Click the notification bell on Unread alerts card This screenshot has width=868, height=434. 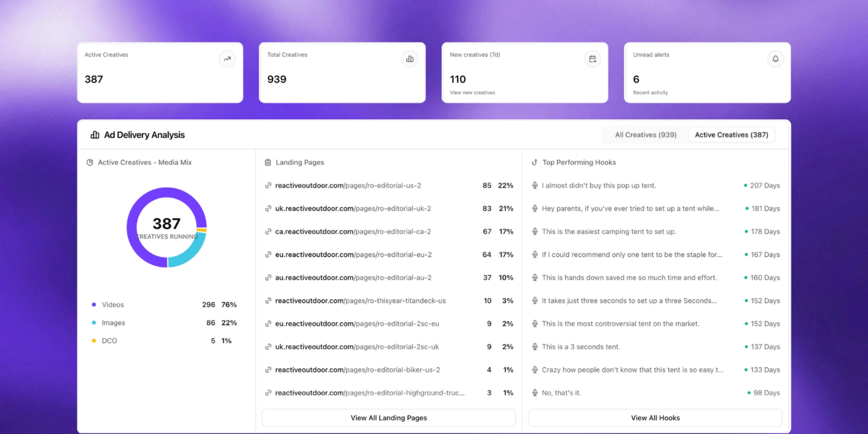pos(775,59)
